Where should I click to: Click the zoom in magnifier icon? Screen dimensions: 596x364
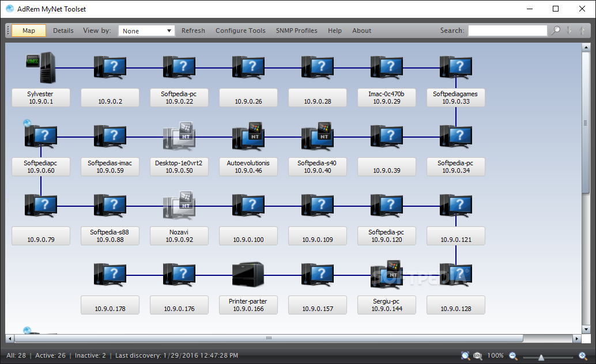(583, 355)
